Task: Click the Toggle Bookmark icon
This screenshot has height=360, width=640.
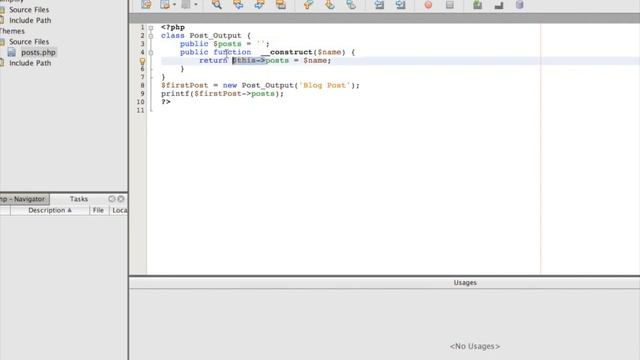Action: coord(351,4)
